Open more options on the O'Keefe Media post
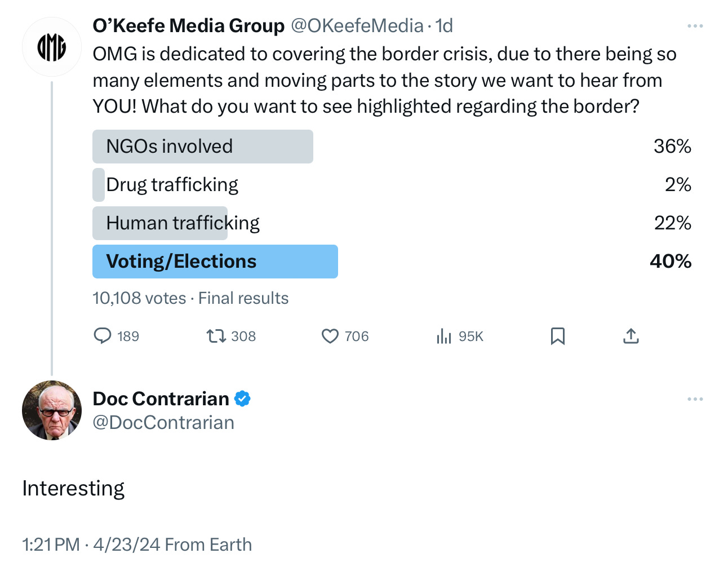Viewport: 728px width, 571px height. [x=695, y=26]
